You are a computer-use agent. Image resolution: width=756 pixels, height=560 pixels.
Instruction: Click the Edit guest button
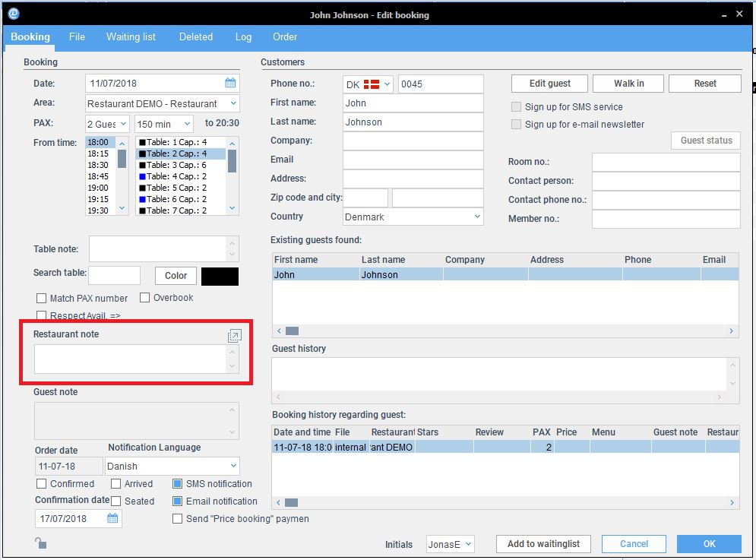(549, 84)
